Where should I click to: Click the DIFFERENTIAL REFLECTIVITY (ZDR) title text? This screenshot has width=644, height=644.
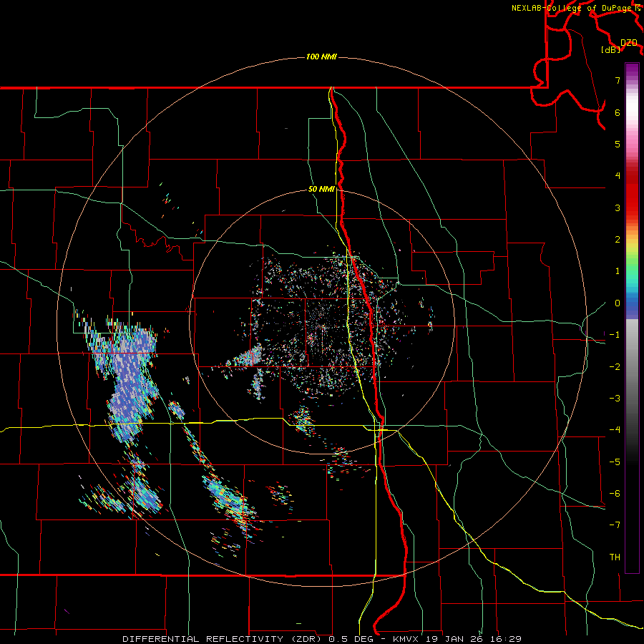pyautogui.click(x=223, y=639)
